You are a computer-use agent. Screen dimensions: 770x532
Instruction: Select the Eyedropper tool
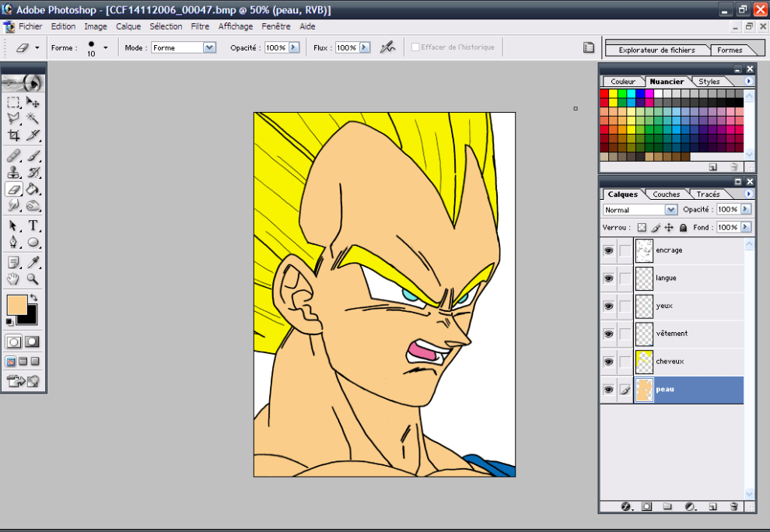tap(33, 263)
